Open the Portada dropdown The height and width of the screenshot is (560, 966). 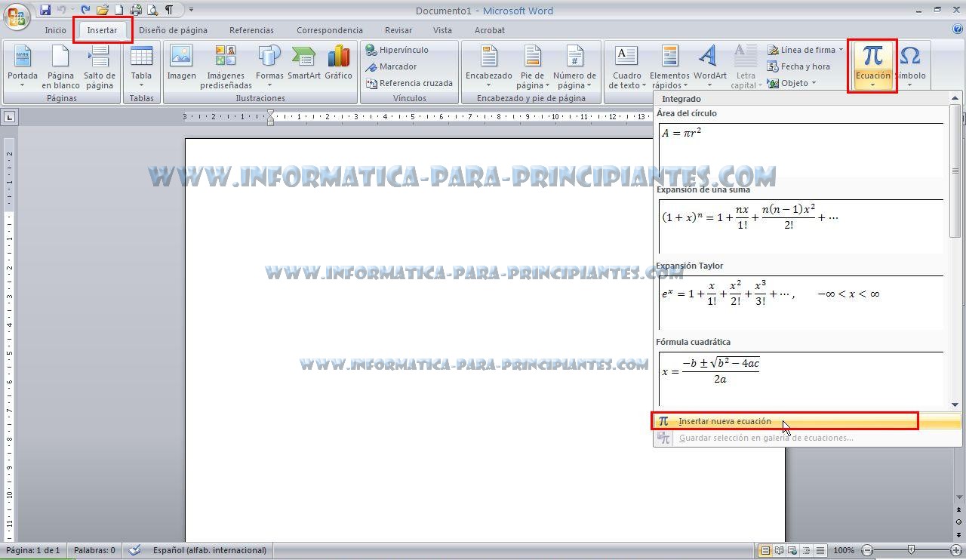point(22,64)
